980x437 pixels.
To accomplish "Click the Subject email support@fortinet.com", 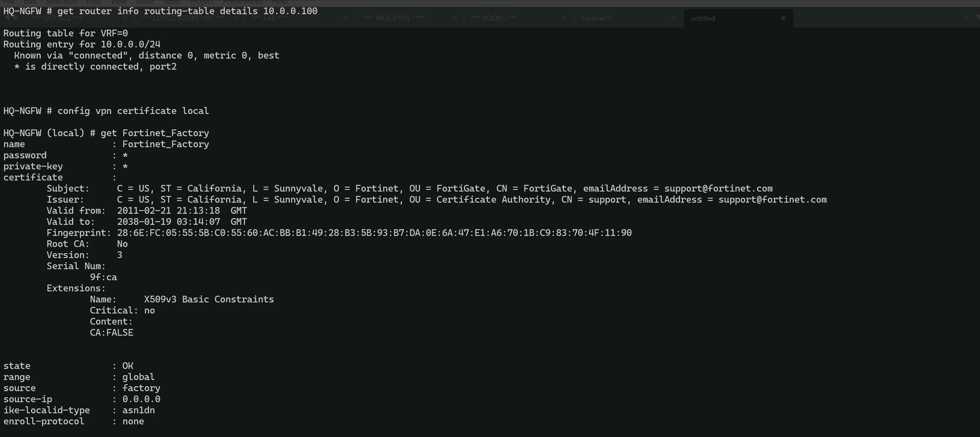I will 718,189.
